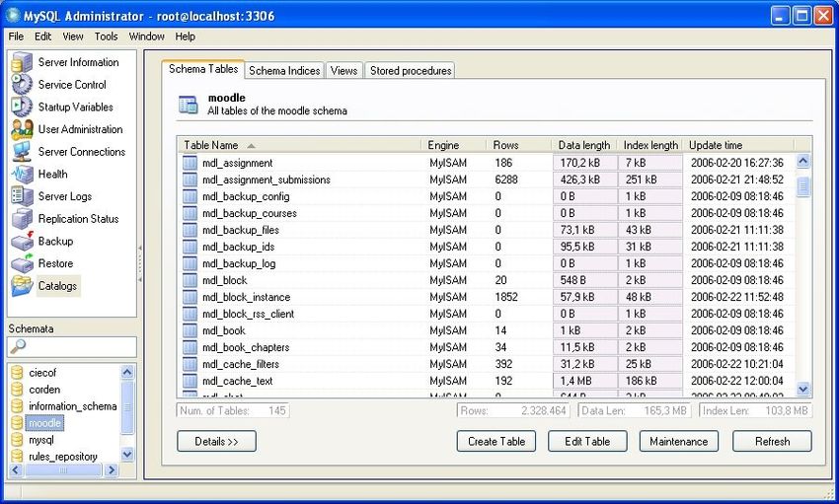Screen dimensions: 839x504
Task: Select the mdl_assignment_submissions table row
Action: click(487, 180)
